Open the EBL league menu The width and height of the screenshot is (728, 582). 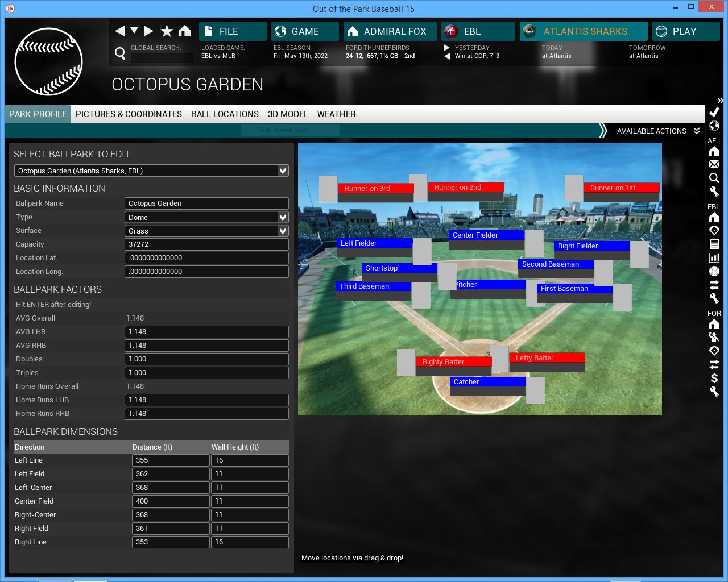tap(478, 31)
